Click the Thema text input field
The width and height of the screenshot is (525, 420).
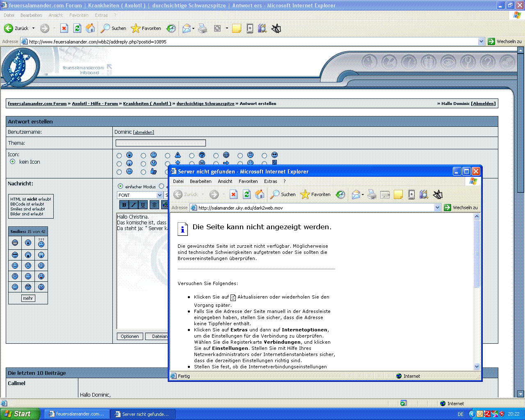tap(160, 143)
